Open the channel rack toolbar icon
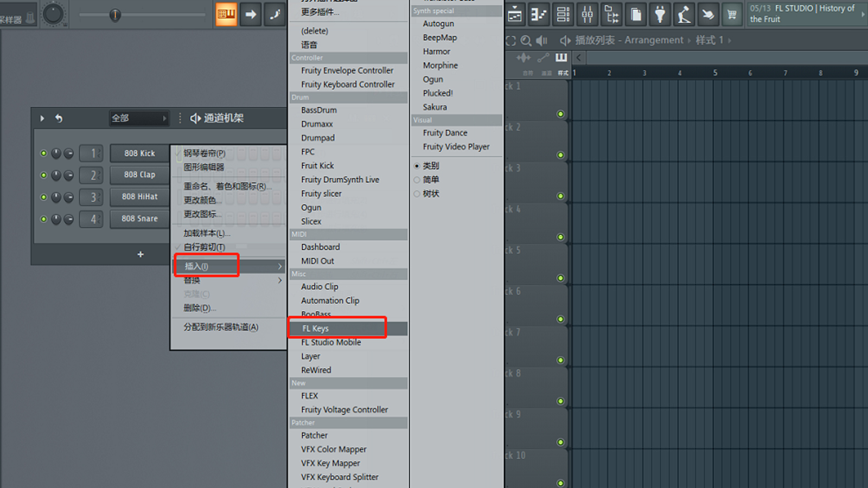This screenshot has width=868, height=488. pos(563,15)
